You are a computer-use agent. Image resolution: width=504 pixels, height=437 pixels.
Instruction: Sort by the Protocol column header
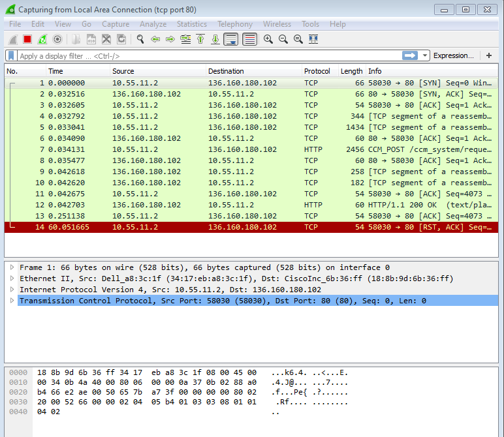click(320, 71)
